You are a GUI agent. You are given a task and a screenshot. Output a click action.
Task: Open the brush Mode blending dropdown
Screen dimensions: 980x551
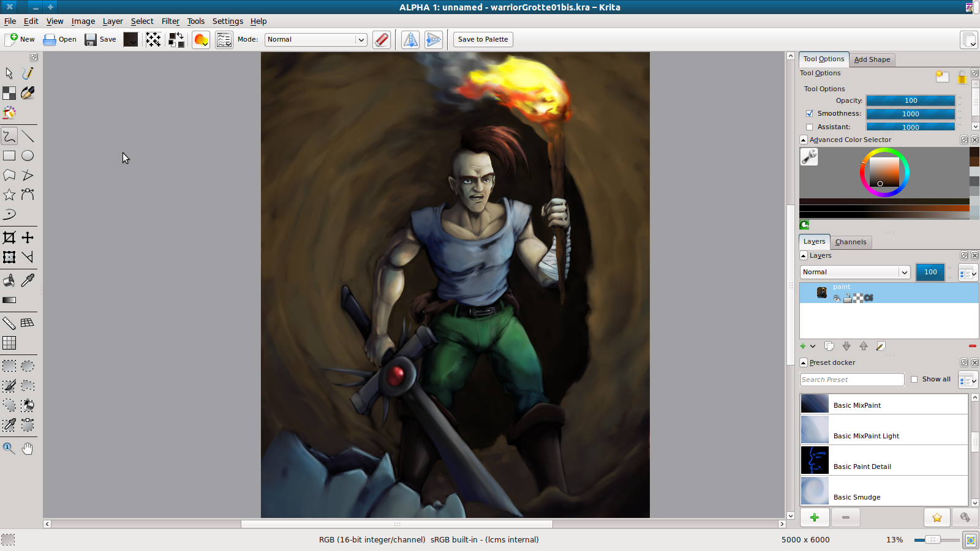point(316,40)
